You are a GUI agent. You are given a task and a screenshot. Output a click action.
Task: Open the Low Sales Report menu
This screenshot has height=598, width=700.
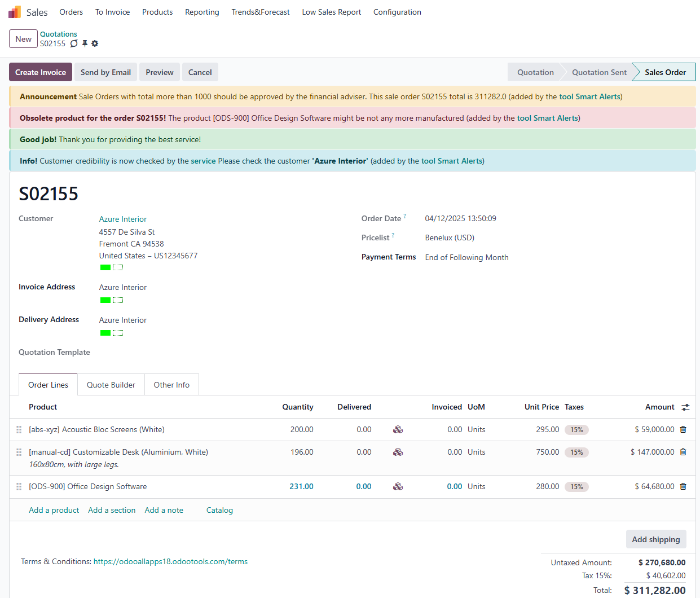click(332, 12)
